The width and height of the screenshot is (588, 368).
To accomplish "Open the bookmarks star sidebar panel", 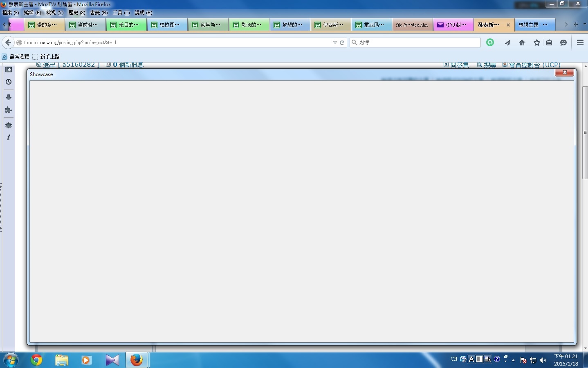I will [9, 70].
